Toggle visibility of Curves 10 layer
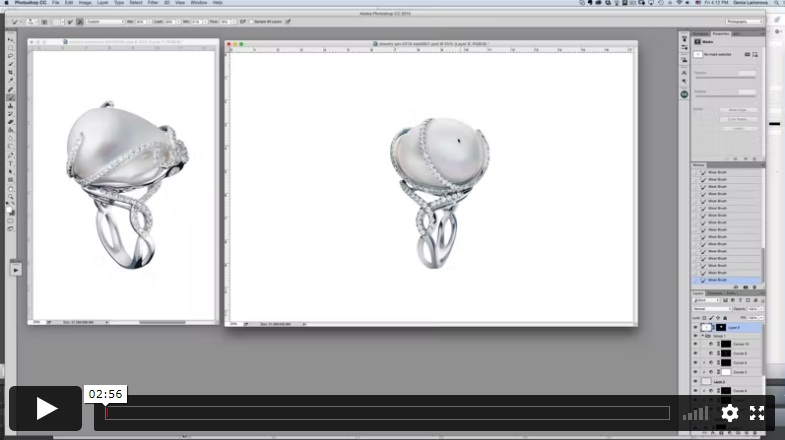Viewport: 785px width, 440px height. point(695,344)
